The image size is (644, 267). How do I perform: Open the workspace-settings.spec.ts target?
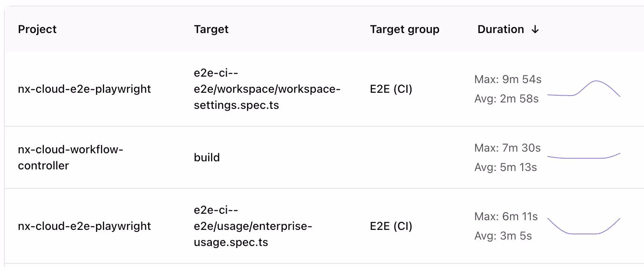[x=267, y=89]
